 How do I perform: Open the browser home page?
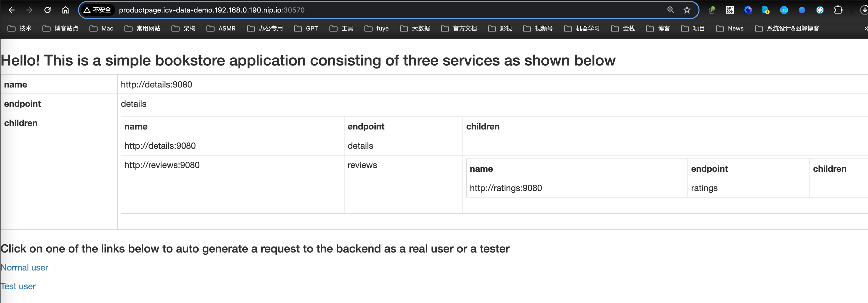[65, 10]
